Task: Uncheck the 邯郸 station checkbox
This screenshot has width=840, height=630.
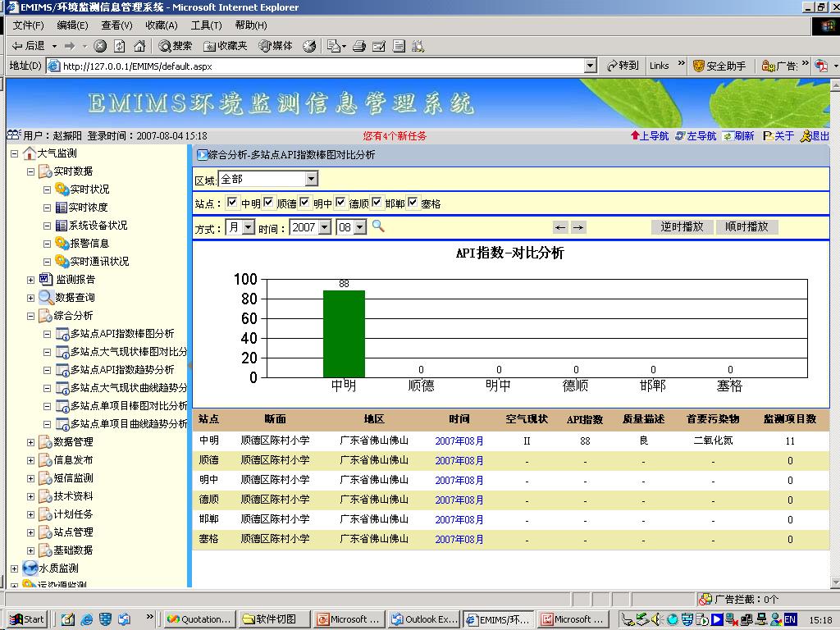Action: (376, 202)
